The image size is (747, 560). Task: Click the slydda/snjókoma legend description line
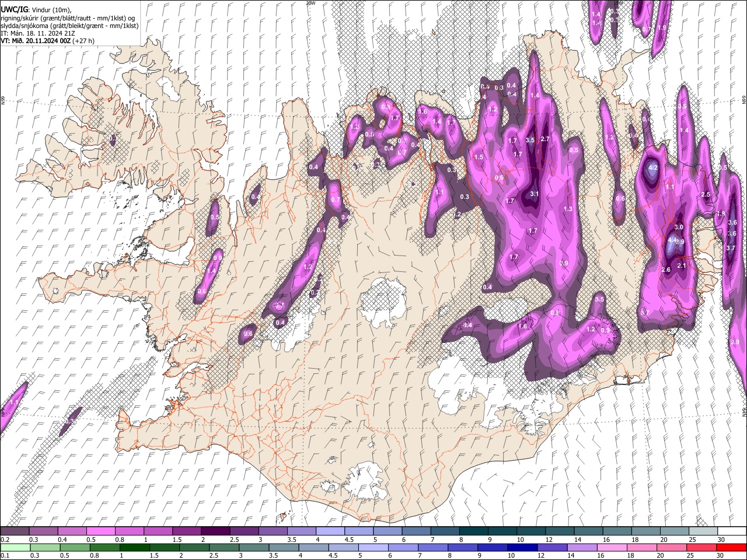pos(69,26)
